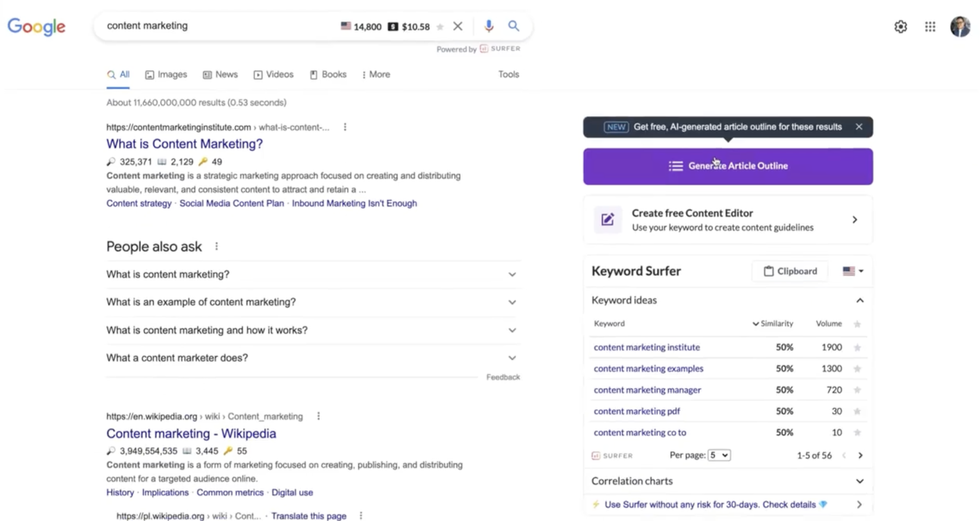The width and height of the screenshot is (980, 521).
Task: Open the Create free Content Editor arrow
Action: point(855,220)
